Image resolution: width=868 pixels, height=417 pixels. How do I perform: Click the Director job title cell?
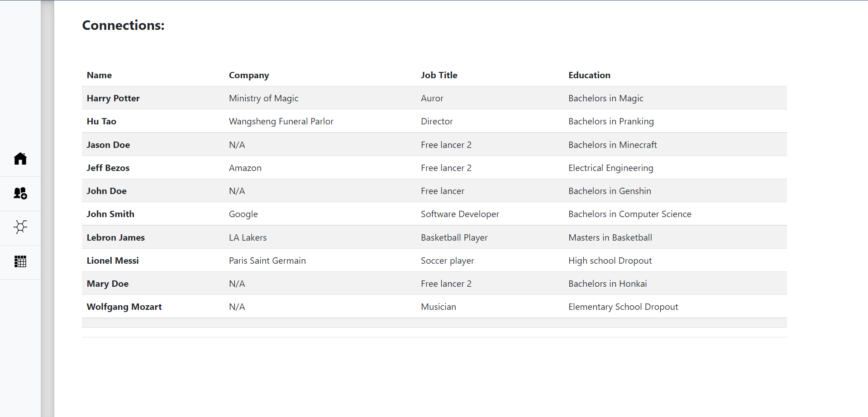click(x=437, y=121)
